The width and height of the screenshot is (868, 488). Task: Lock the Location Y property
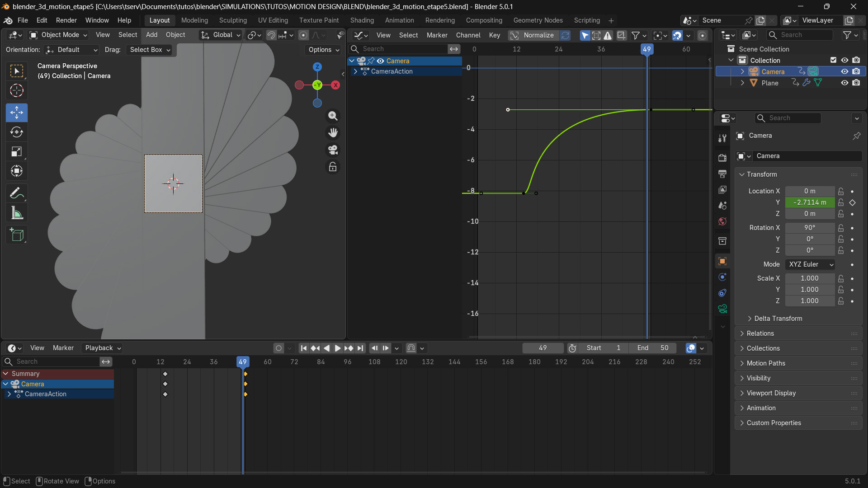[841, 202]
